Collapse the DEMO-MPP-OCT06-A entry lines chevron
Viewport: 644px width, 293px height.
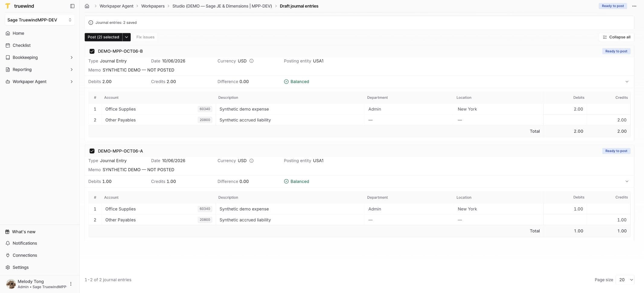pos(627,181)
